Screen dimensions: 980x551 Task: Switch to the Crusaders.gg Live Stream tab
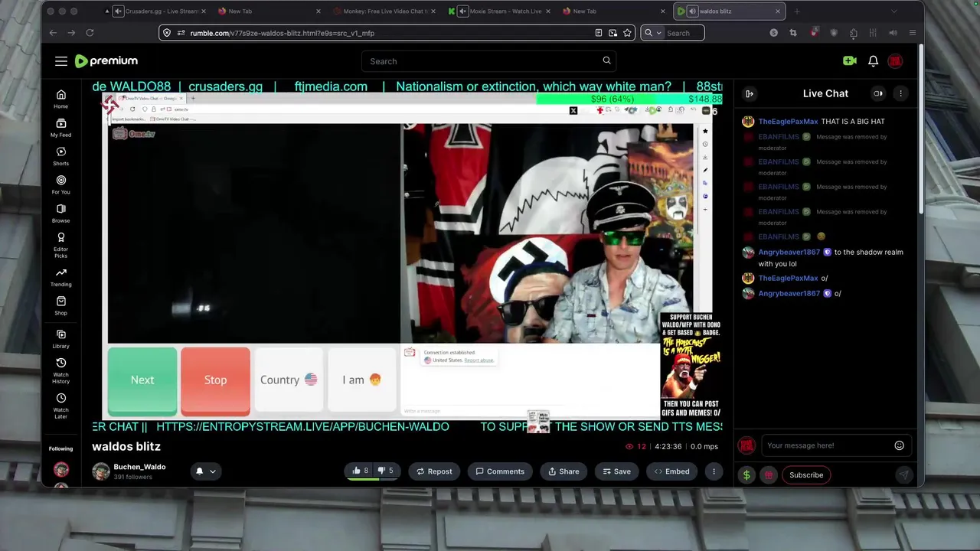(x=161, y=11)
